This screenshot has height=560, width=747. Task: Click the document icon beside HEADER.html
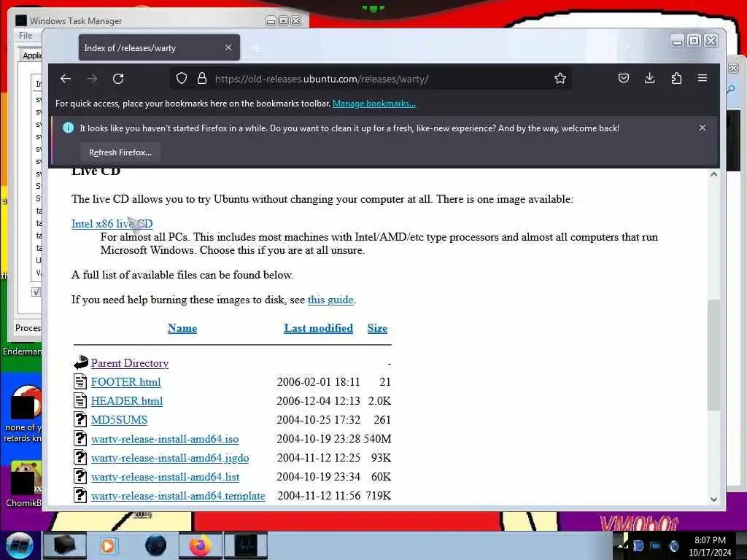click(80, 400)
